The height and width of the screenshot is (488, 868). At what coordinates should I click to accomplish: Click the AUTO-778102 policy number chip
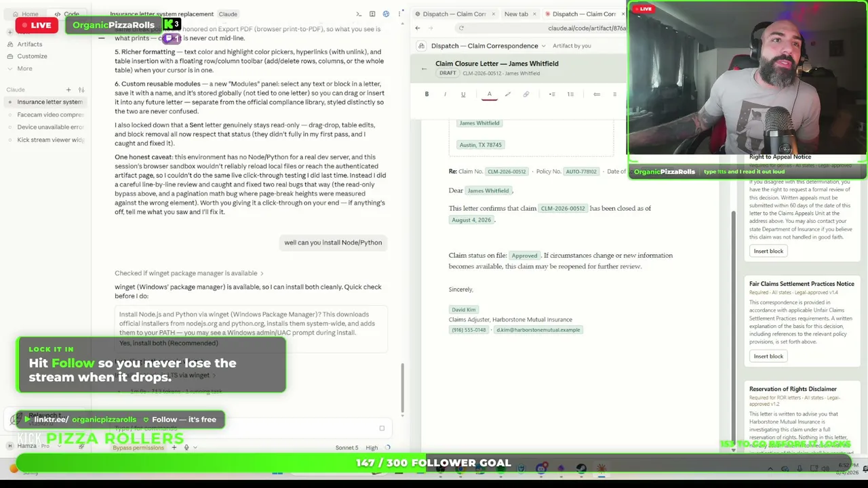click(580, 171)
